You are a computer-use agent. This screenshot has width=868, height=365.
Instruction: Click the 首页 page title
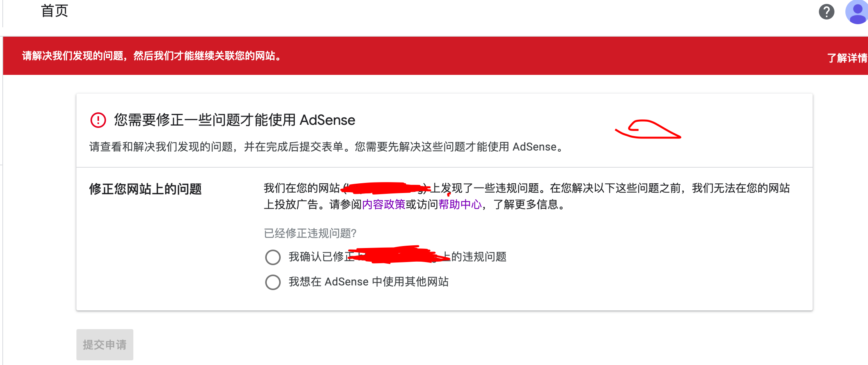55,11
